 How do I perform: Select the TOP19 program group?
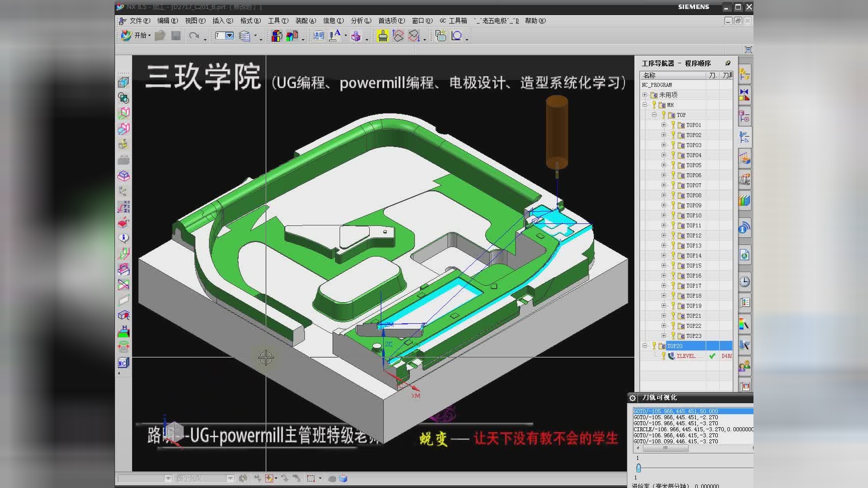tap(694, 306)
